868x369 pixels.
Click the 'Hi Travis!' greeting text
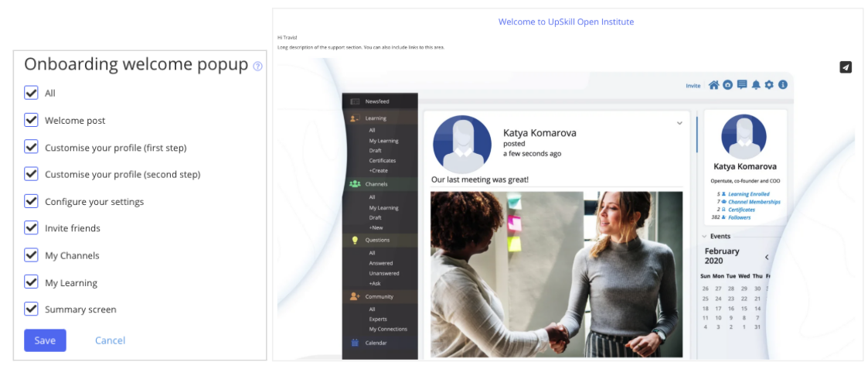coord(288,38)
